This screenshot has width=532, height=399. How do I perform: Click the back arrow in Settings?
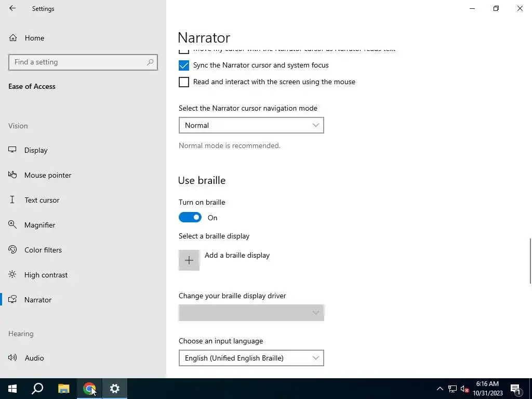(12, 8)
